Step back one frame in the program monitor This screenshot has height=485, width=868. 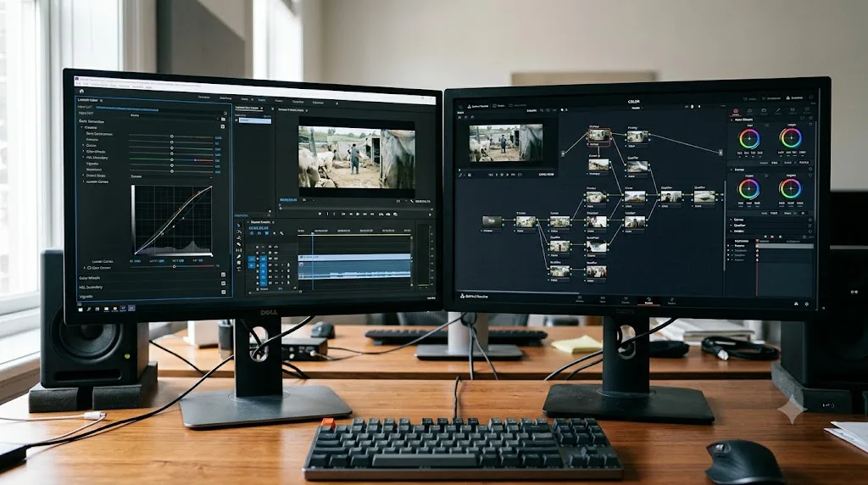351,215
